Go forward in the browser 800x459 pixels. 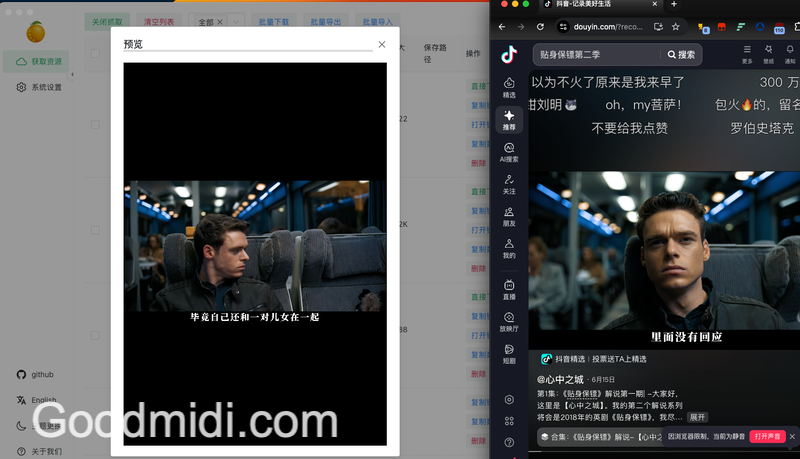click(520, 27)
